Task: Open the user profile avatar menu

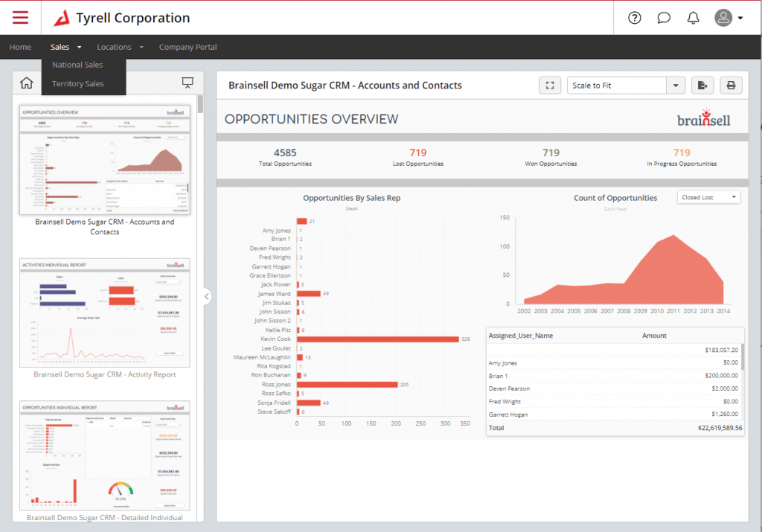Action: pyautogui.click(x=728, y=18)
